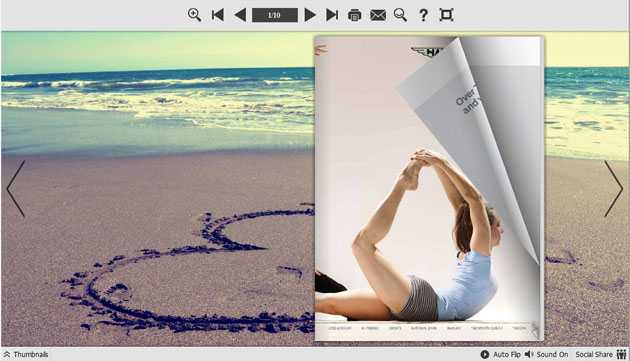
Task: Flip forward using large right chevron
Action: pyautogui.click(x=614, y=189)
